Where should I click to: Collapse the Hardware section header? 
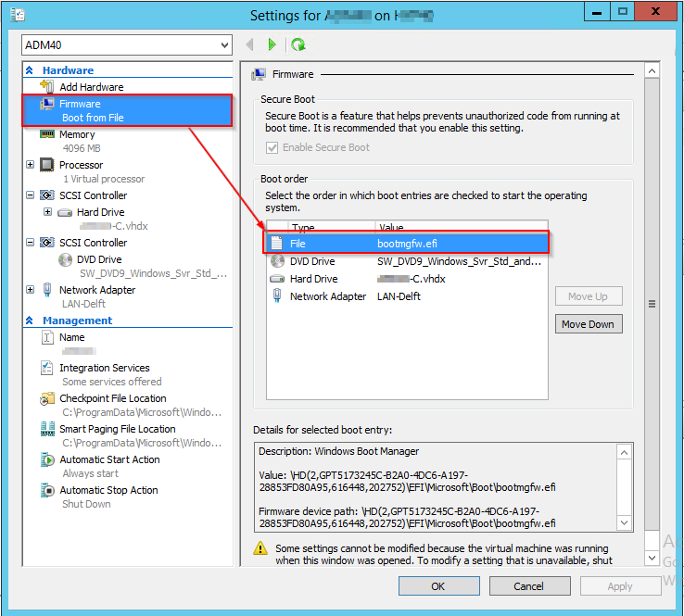(x=30, y=70)
